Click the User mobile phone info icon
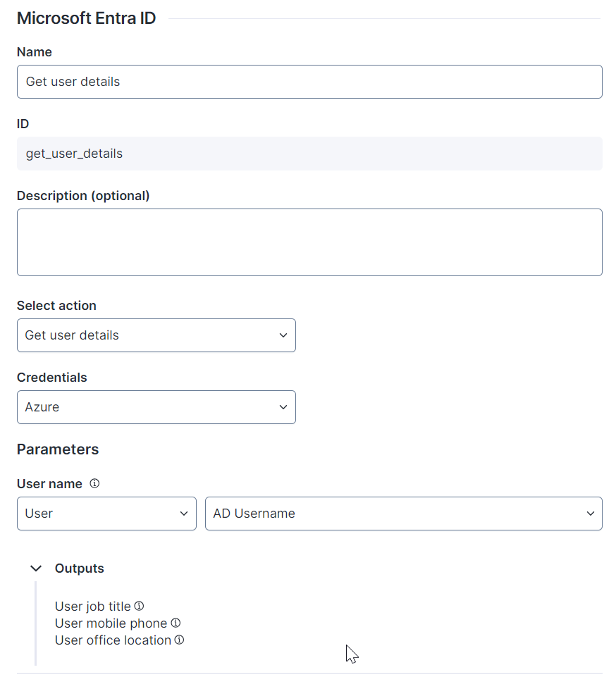616x696 pixels. [x=176, y=623]
